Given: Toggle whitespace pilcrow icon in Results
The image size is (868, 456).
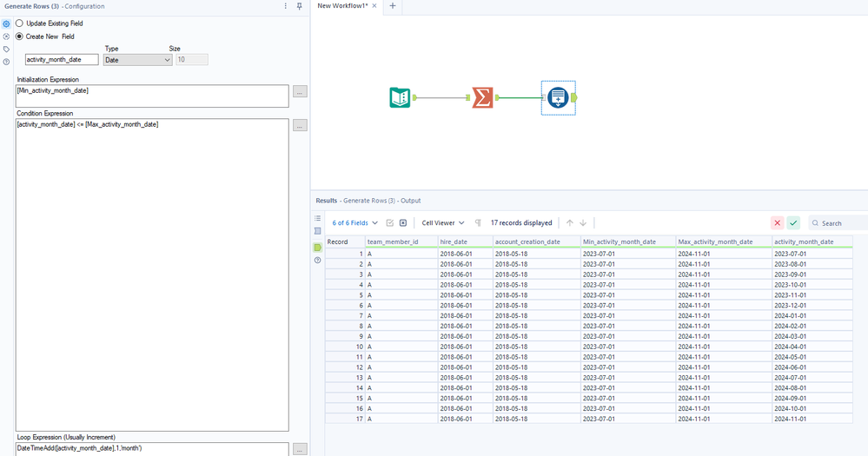Looking at the screenshot, I should (x=478, y=223).
